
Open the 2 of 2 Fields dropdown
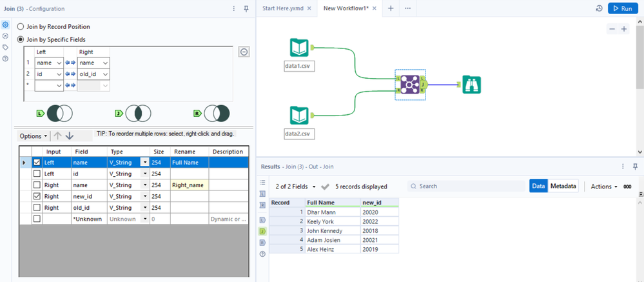(x=296, y=186)
